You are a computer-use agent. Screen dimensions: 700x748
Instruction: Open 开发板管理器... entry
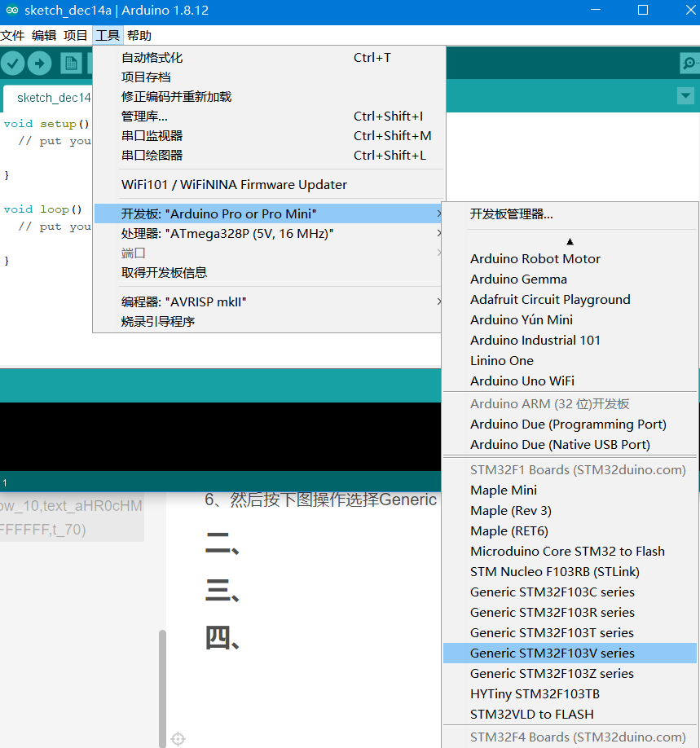coord(570,214)
